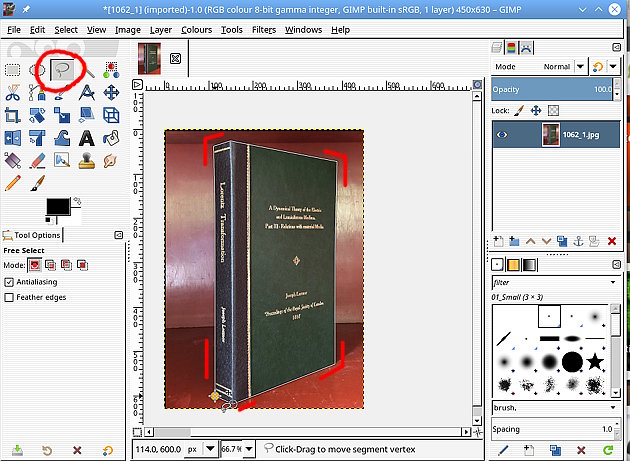This screenshot has width=630, height=461.
Task: Open the 66.7% zoom dropdown
Action: point(249,449)
